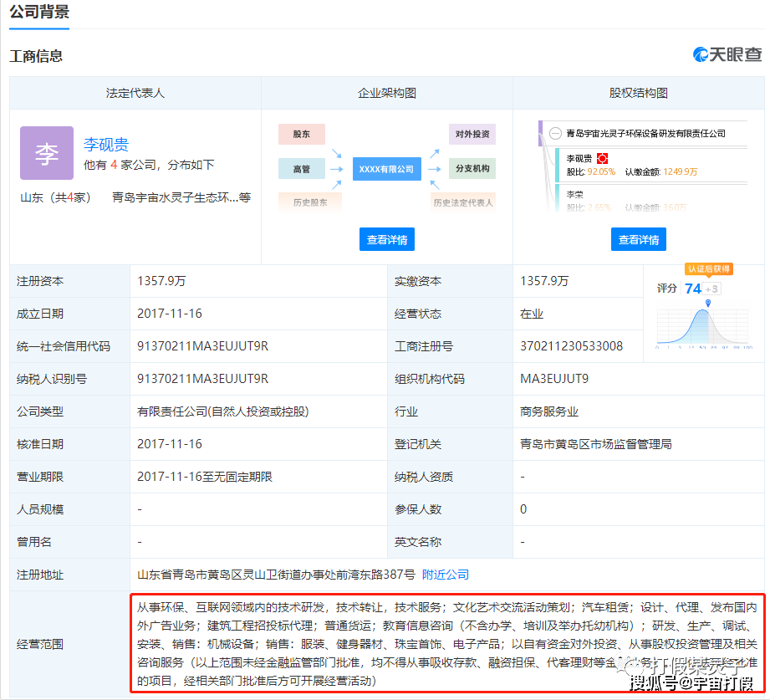
Task: Click the 分支机构 node in the diagram
Action: (x=472, y=168)
